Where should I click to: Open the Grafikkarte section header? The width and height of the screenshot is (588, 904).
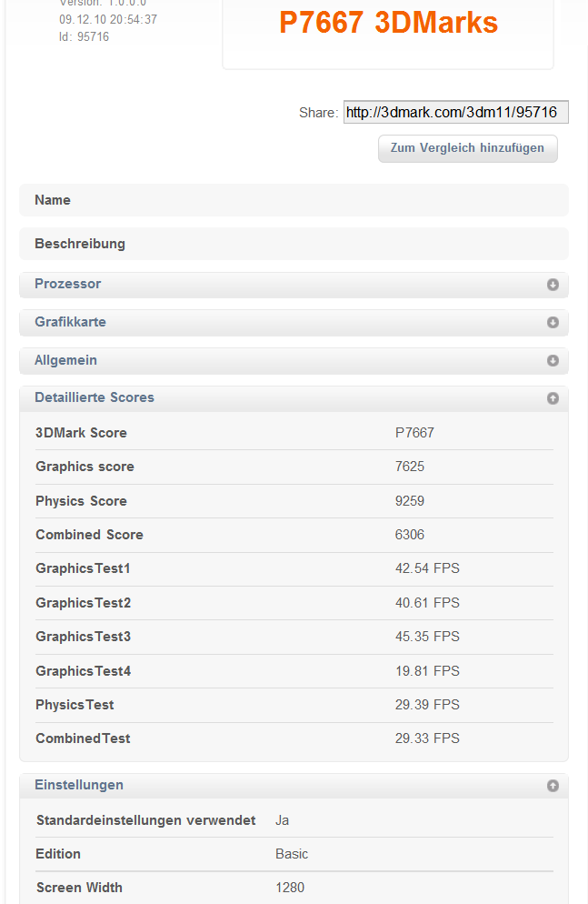click(x=294, y=322)
